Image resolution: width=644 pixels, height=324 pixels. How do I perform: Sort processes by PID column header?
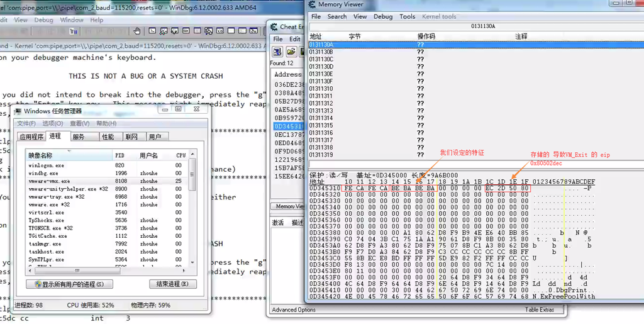(x=125, y=155)
